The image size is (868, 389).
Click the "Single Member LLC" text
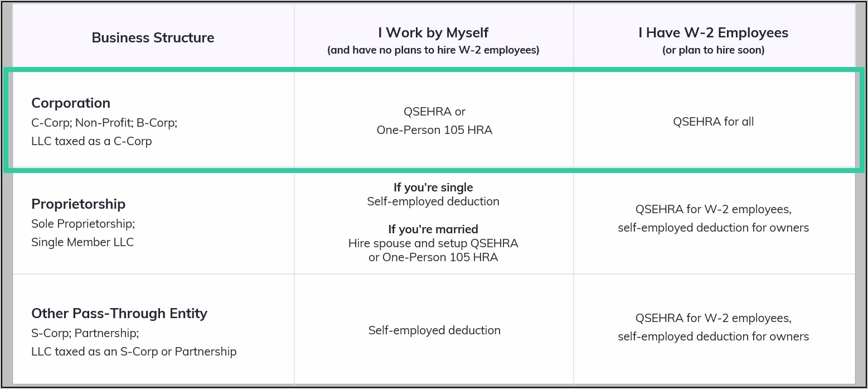pyautogui.click(x=83, y=242)
